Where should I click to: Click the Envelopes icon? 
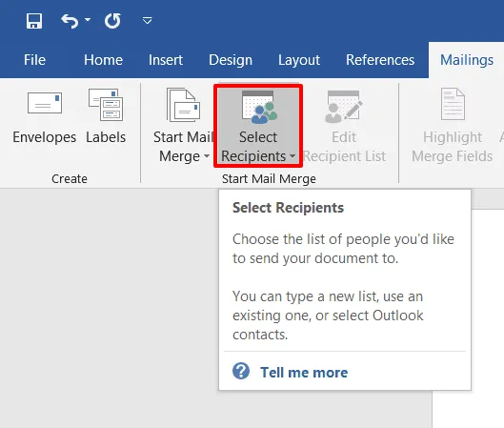(45, 103)
